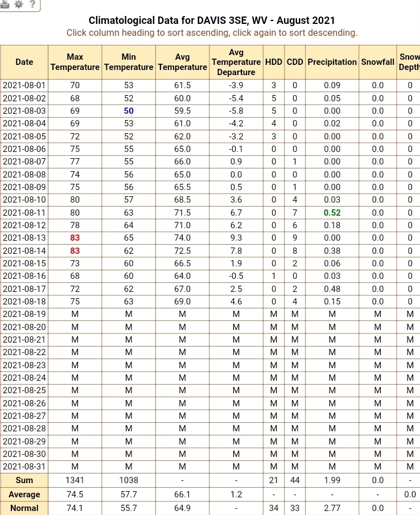The image size is (420, 515).
Task: Sort by CDD column heading
Action: [295, 62]
